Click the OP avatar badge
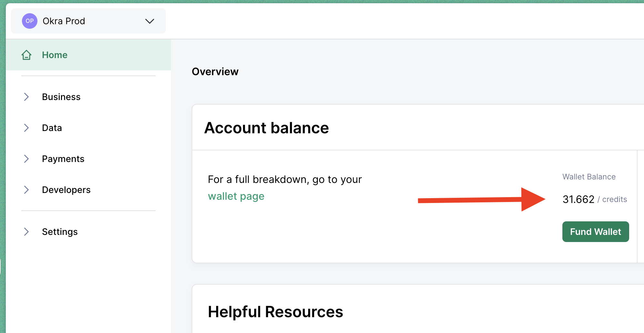Image resolution: width=644 pixels, height=333 pixels. tap(30, 21)
